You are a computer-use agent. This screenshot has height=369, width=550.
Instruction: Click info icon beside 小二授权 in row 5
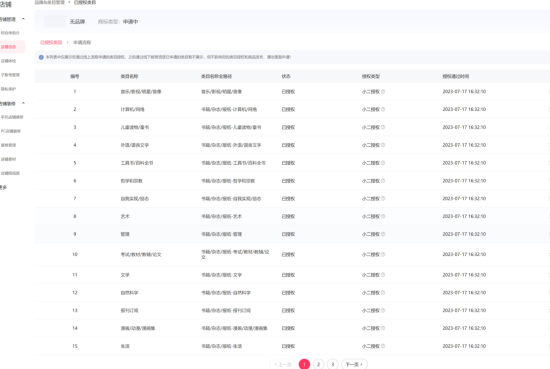tap(383, 163)
